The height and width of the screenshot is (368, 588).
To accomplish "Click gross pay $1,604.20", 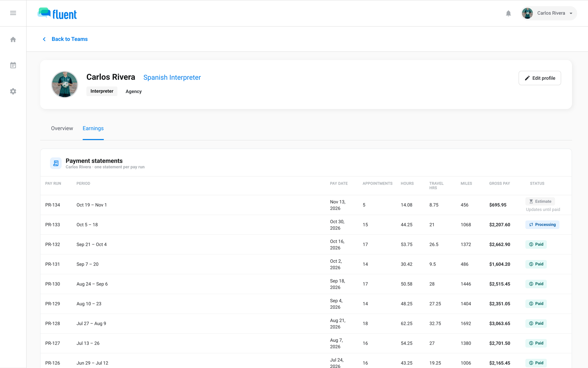I will [500, 264].
